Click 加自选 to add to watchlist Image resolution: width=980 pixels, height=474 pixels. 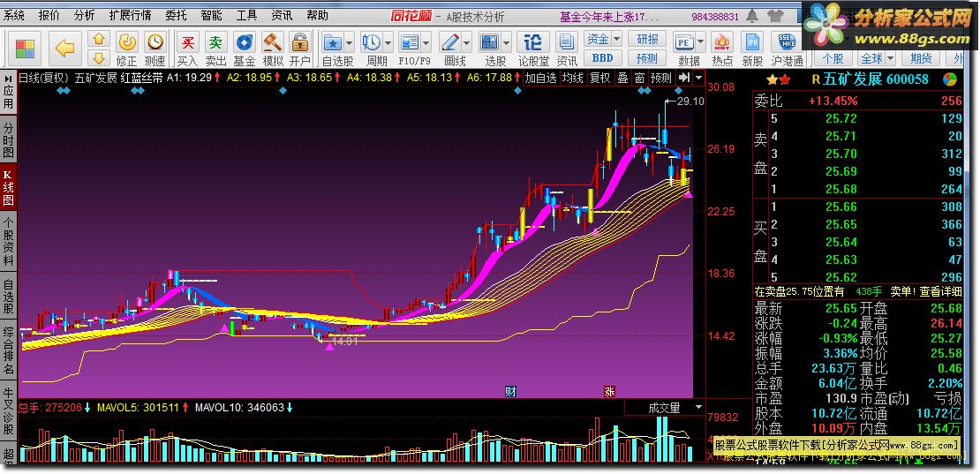540,78
